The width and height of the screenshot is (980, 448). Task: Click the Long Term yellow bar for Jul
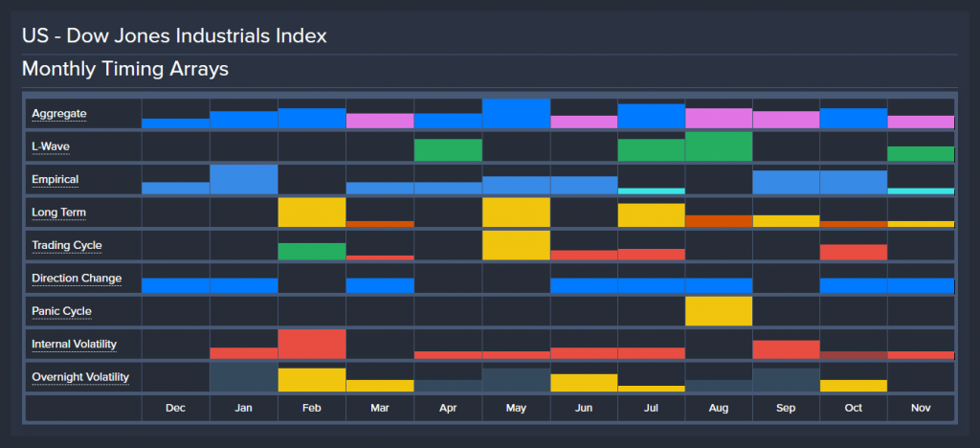652,215
